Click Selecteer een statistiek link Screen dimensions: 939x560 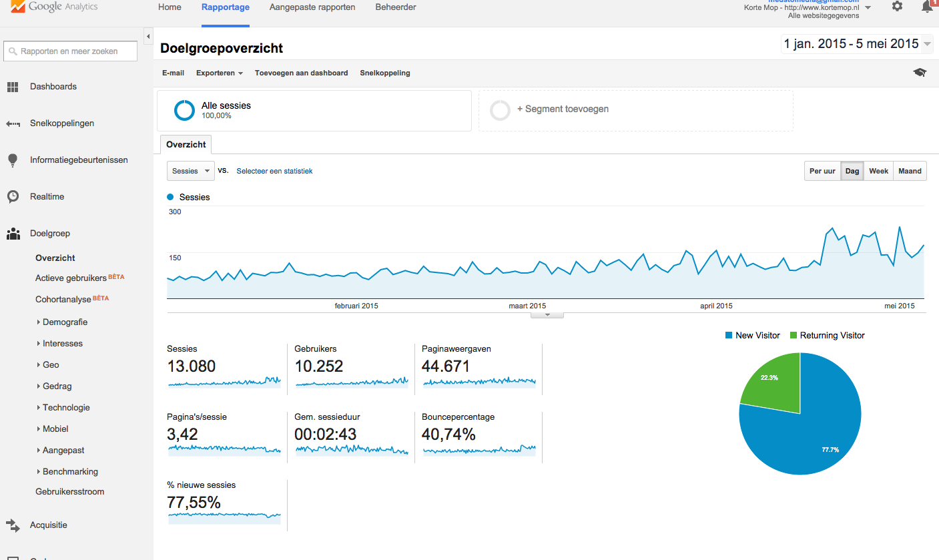tap(274, 172)
